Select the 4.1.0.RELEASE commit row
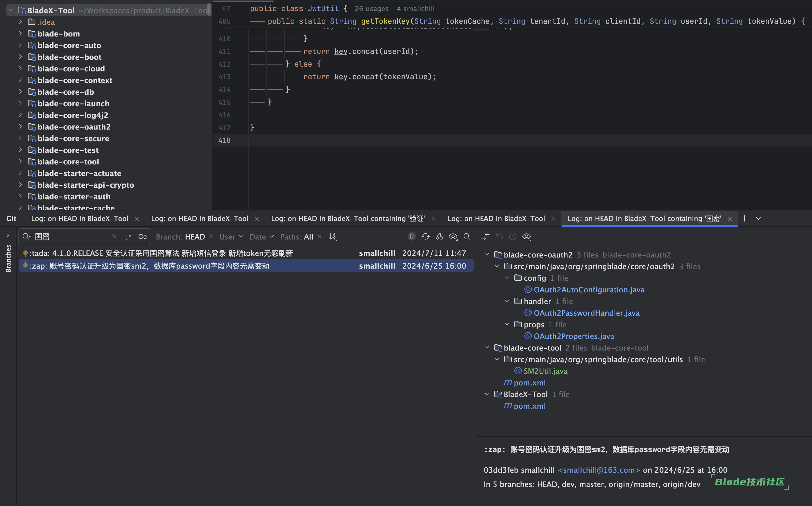Screen dimensions: 812x506 pos(246,253)
